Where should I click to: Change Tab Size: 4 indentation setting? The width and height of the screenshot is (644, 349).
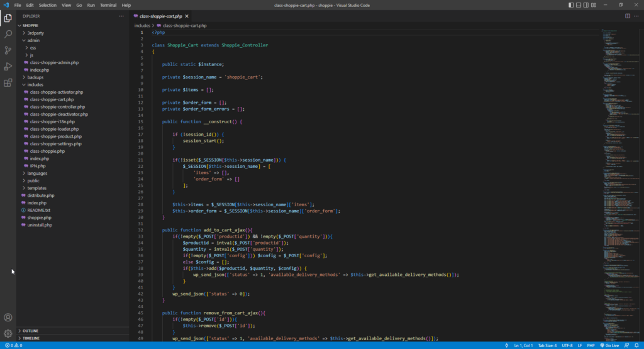point(548,345)
